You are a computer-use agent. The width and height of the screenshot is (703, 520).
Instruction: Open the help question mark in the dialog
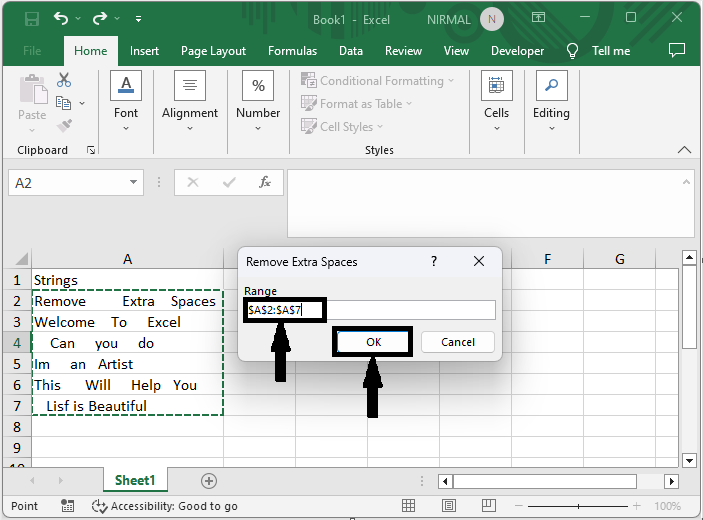click(x=434, y=261)
